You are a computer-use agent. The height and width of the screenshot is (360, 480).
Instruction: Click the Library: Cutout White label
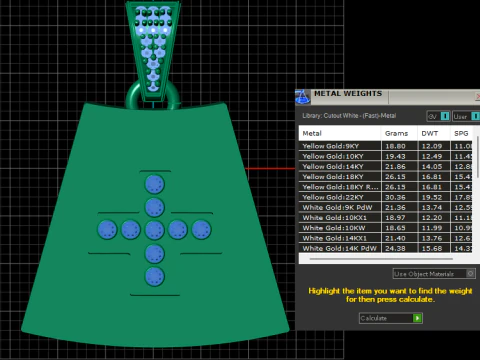349,116
